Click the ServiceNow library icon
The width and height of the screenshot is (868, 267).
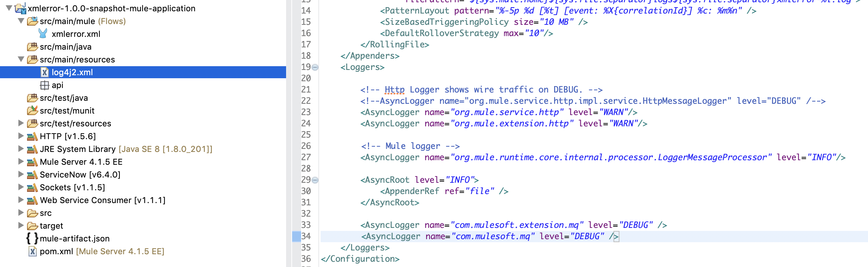click(x=32, y=175)
